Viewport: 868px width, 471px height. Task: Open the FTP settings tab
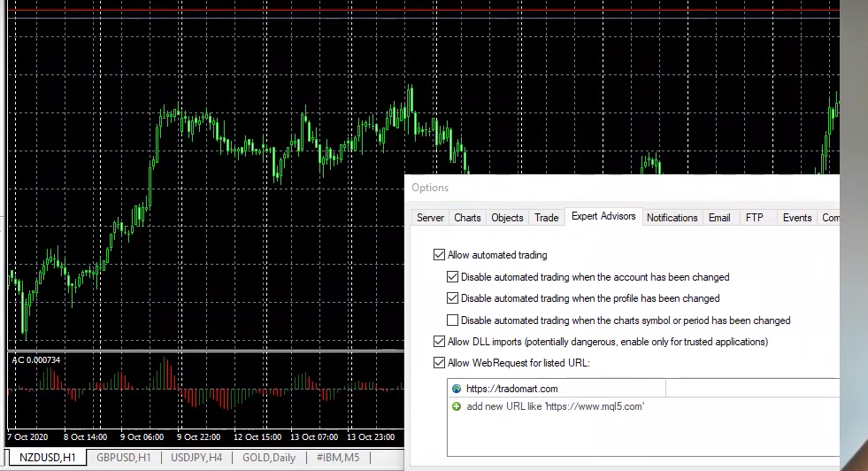click(754, 218)
